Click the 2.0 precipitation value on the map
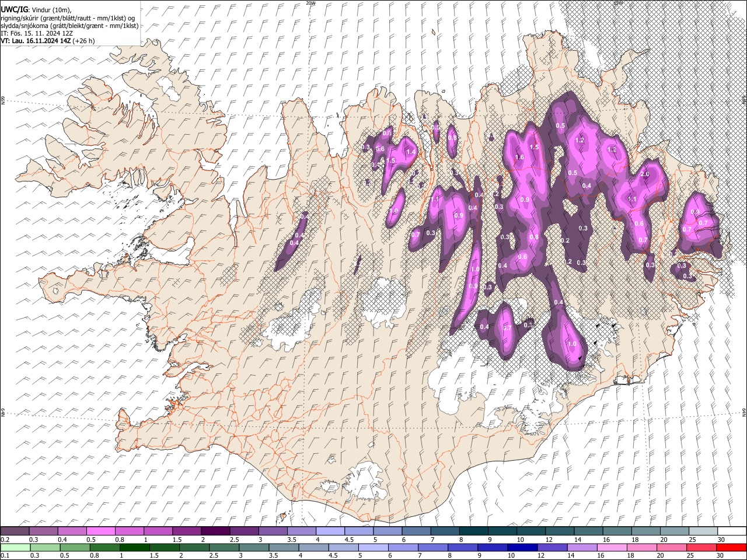This screenshot has height=560, width=747. (x=645, y=174)
